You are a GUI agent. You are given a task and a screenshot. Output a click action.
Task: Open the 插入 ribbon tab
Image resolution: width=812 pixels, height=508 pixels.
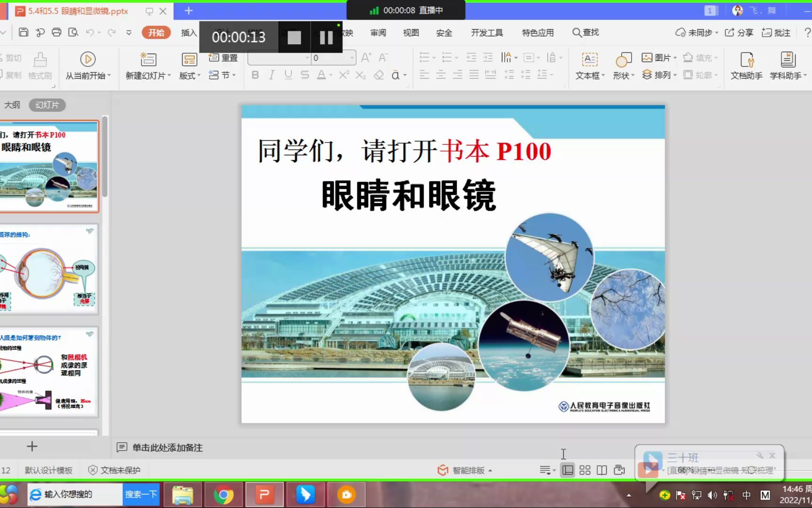(x=189, y=32)
